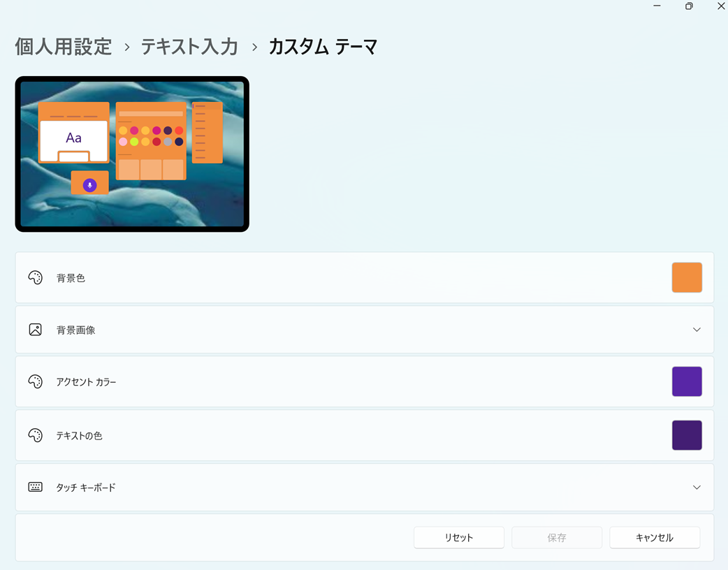Minimize the settings window

(x=657, y=6)
